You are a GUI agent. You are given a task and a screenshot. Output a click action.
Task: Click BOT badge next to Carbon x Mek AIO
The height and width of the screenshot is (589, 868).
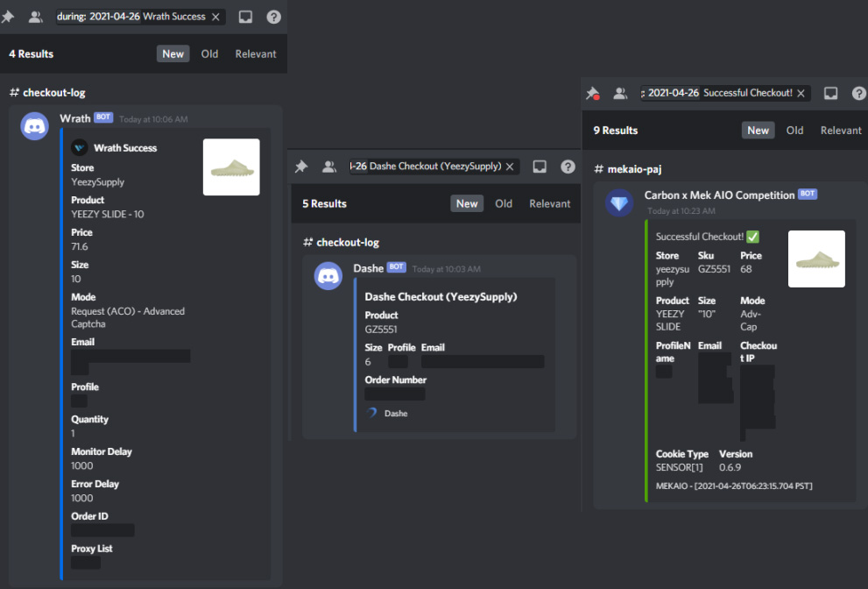[808, 194]
